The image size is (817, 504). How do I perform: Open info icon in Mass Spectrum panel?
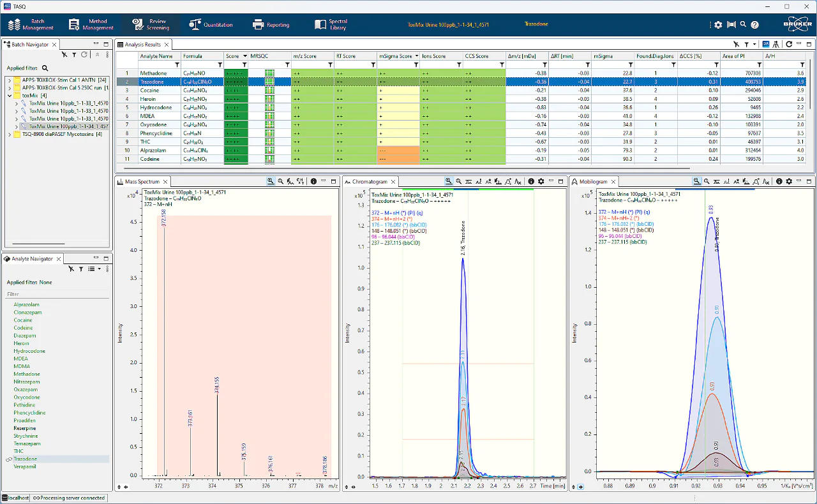click(313, 182)
